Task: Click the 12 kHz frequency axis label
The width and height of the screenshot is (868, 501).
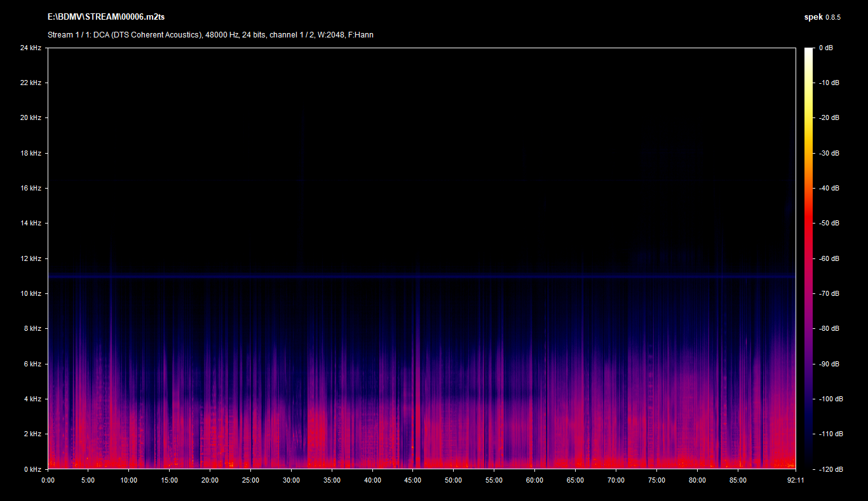Action: coord(31,258)
